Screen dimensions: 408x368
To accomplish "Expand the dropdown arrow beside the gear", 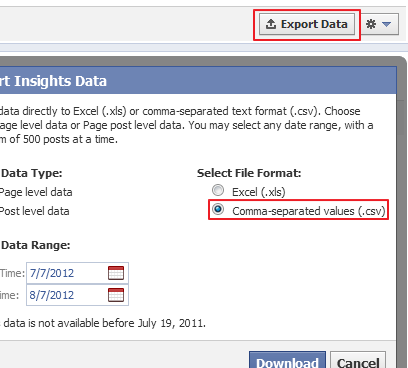I will pyautogui.click(x=386, y=24).
